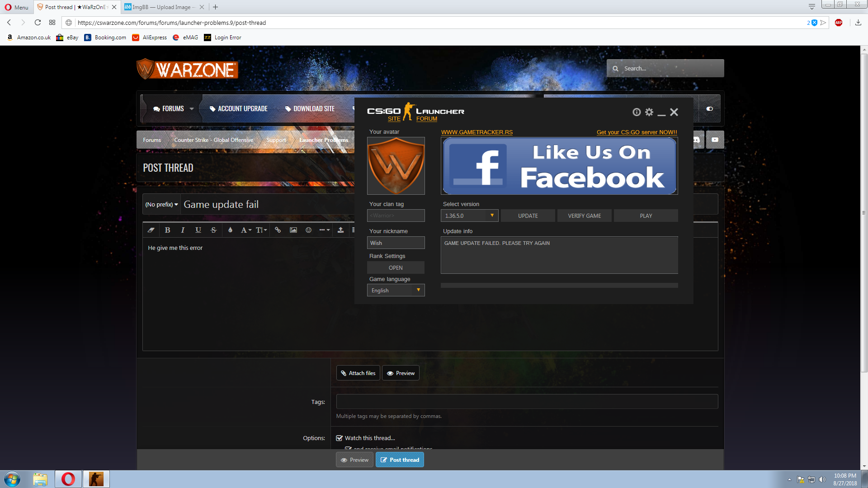Screen dimensions: 868x488
Task: Click Like Us On Facebook banner
Action: point(559,166)
